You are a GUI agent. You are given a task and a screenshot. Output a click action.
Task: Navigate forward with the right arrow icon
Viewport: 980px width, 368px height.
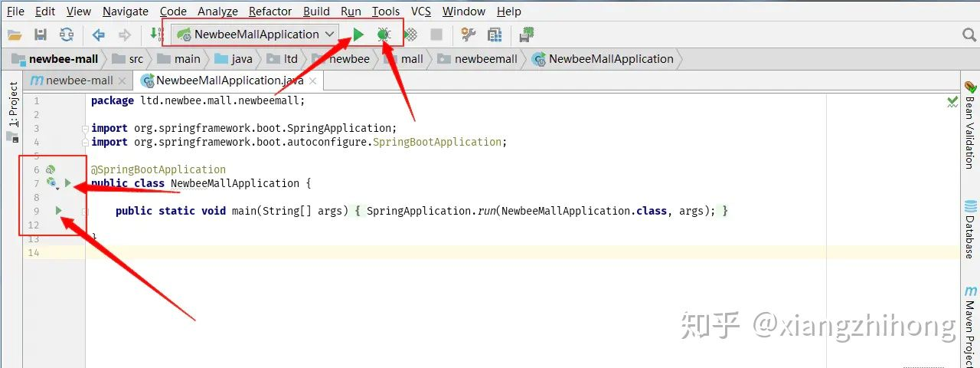(x=124, y=34)
